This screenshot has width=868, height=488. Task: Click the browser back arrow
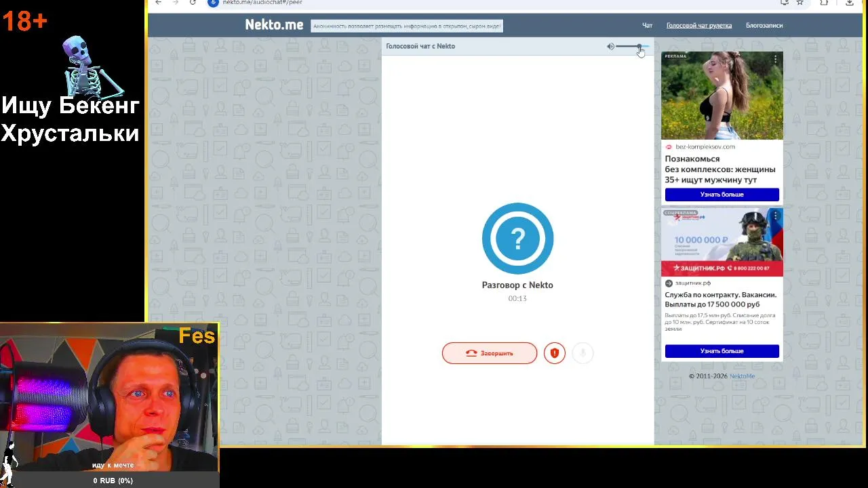pos(158,3)
